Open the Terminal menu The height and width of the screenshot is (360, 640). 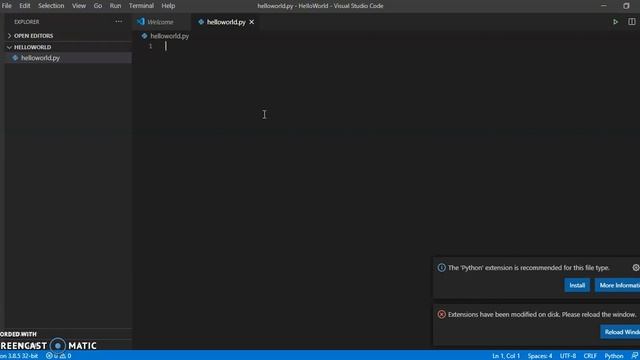click(x=141, y=6)
